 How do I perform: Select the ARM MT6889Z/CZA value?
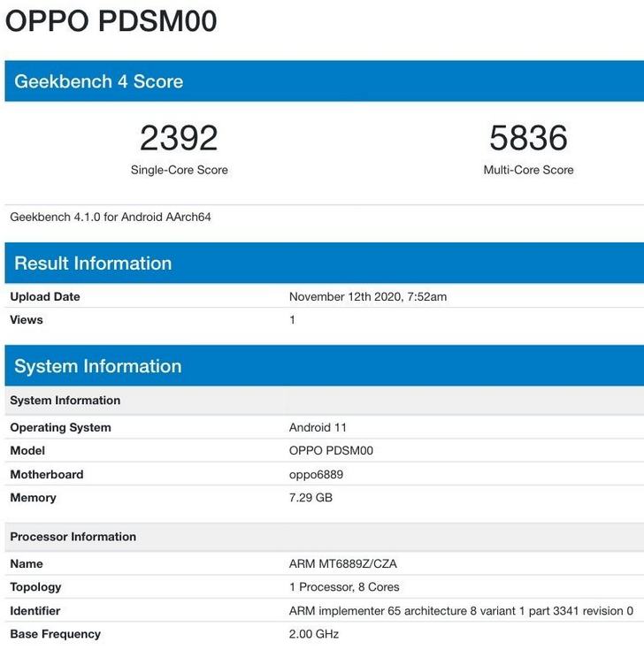(343, 564)
